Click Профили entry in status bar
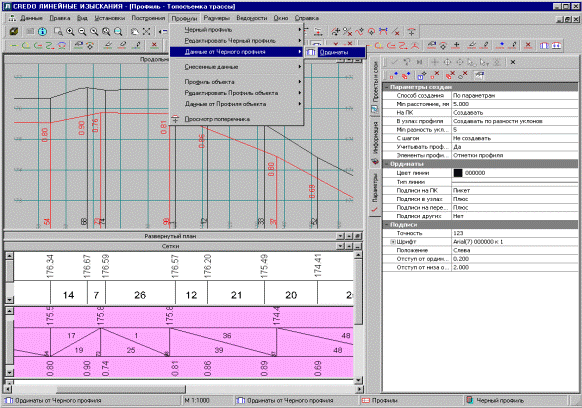 [x=385, y=401]
